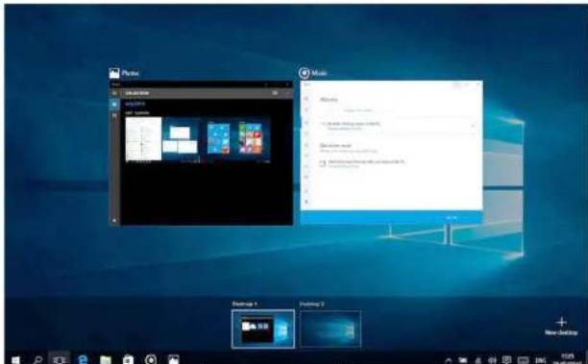Open the Music app taskbar icon
Viewport: 588px width, 364px height.
tap(151, 359)
